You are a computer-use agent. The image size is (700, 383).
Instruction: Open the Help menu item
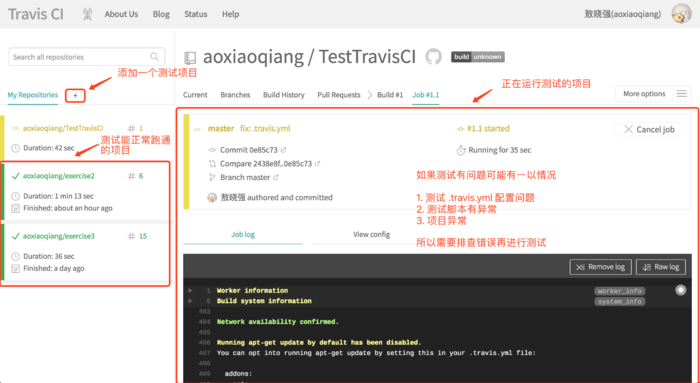pos(230,14)
